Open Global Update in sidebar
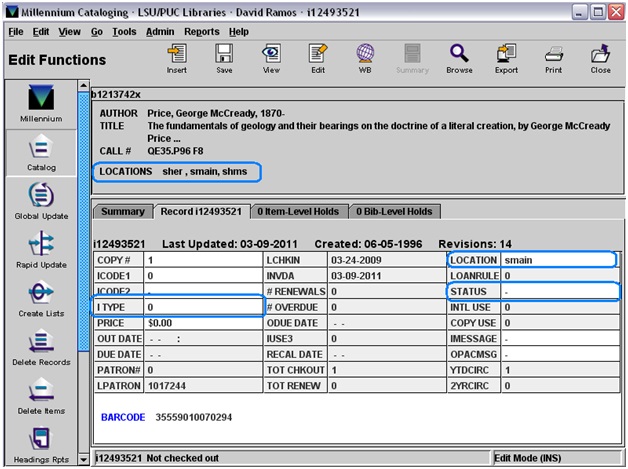 [x=41, y=200]
